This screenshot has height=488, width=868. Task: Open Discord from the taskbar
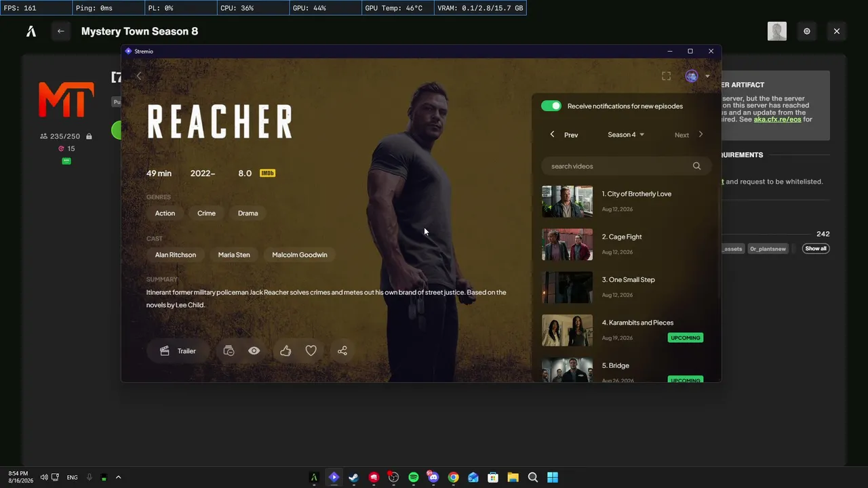click(433, 477)
